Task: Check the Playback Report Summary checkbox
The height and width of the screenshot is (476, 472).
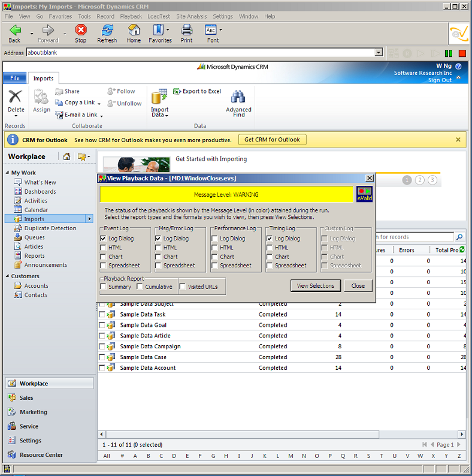Action: pos(103,287)
